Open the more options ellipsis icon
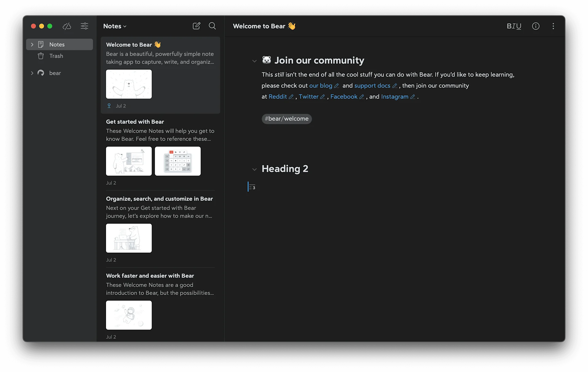Image resolution: width=588 pixels, height=372 pixels. (553, 26)
